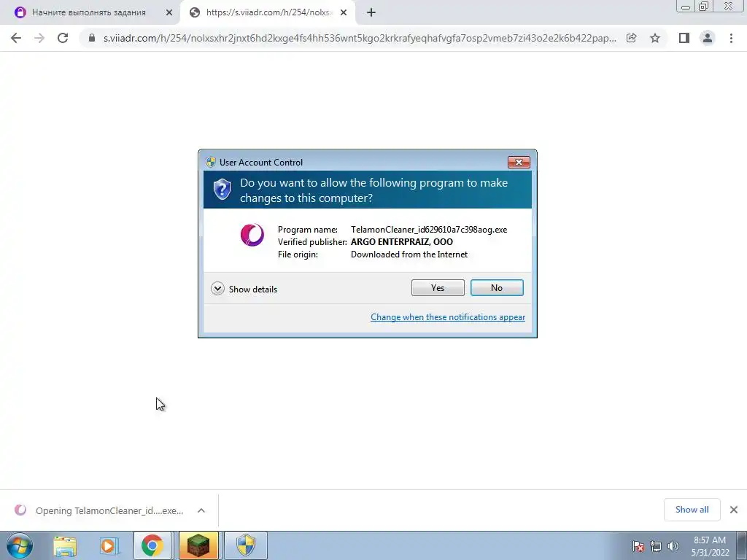
Task: Bookmark this page with the star
Action: click(x=655, y=38)
